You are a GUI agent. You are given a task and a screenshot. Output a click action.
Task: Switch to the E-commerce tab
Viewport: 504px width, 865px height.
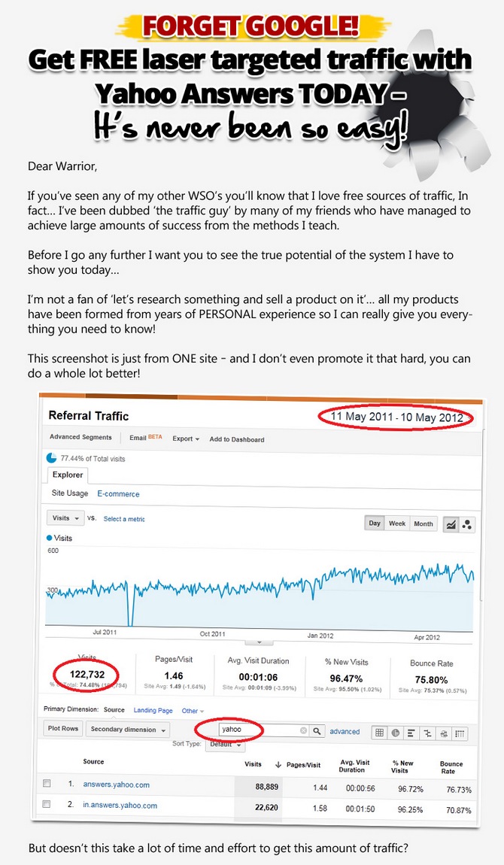[x=118, y=494]
